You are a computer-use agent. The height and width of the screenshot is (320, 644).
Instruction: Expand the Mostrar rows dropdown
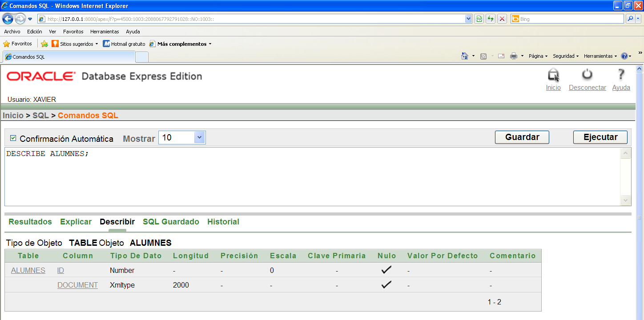coord(199,138)
